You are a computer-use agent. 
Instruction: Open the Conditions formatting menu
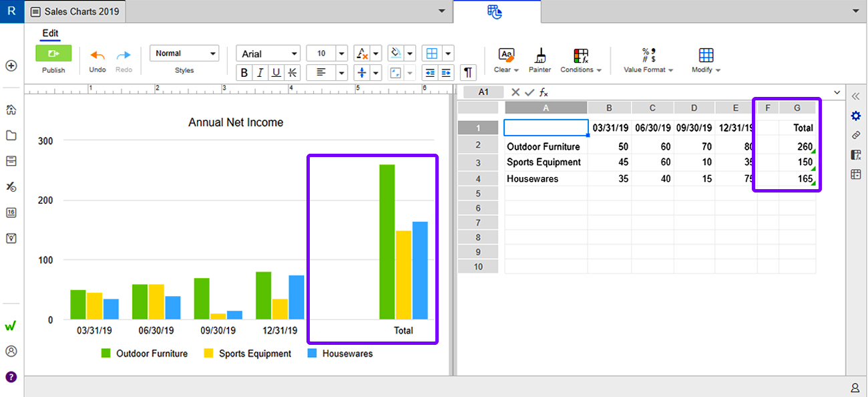pos(581,60)
